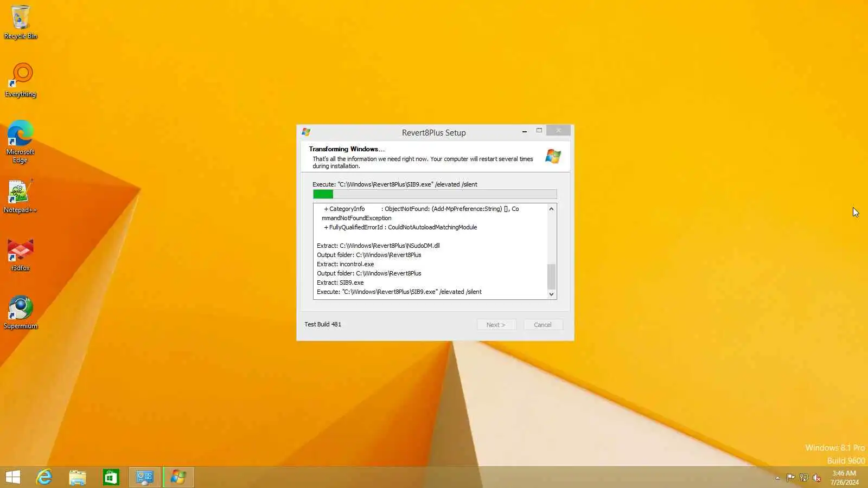Viewport: 868px width, 488px height.
Task: Click the Revert8Plus Setup title bar icon
Action: (306, 132)
